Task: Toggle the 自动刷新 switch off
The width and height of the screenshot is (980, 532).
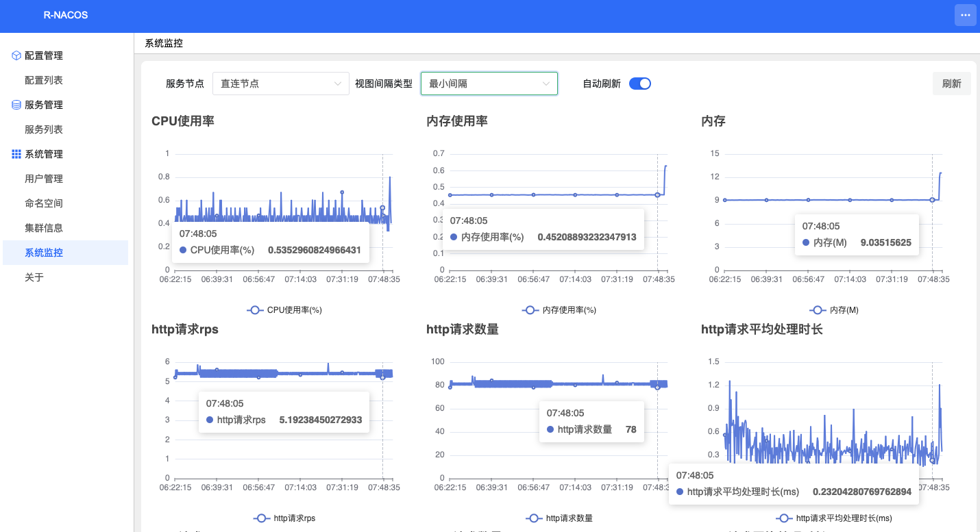Action: [640, 84]
